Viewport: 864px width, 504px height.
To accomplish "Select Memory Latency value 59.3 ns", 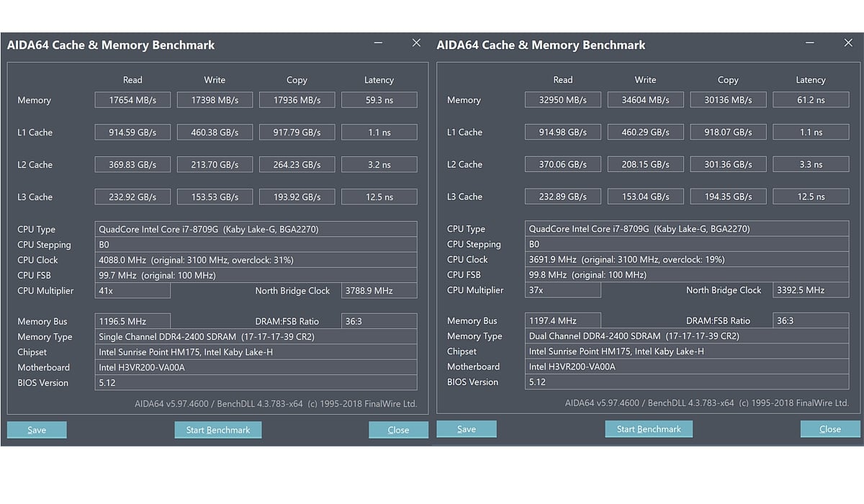I will click(379, 100).
